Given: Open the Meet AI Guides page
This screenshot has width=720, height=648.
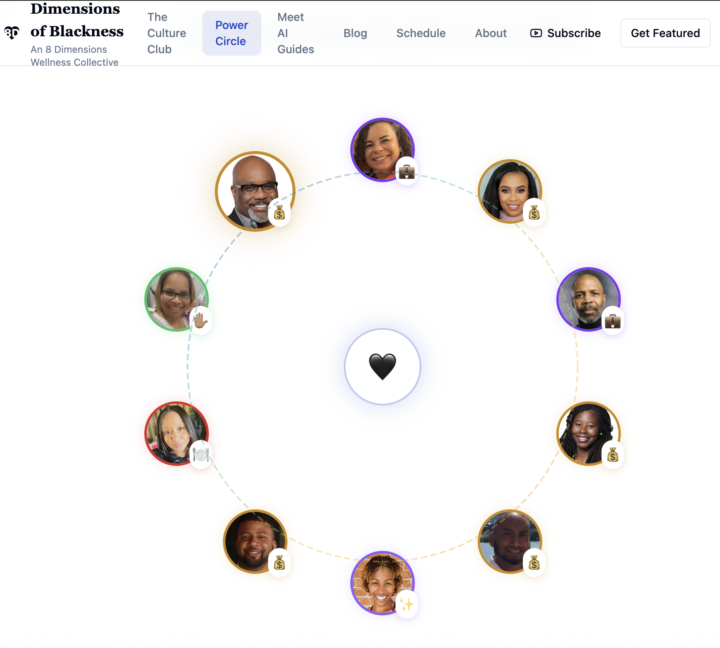Looking at the screenshot, I should (x=296, y=33).
